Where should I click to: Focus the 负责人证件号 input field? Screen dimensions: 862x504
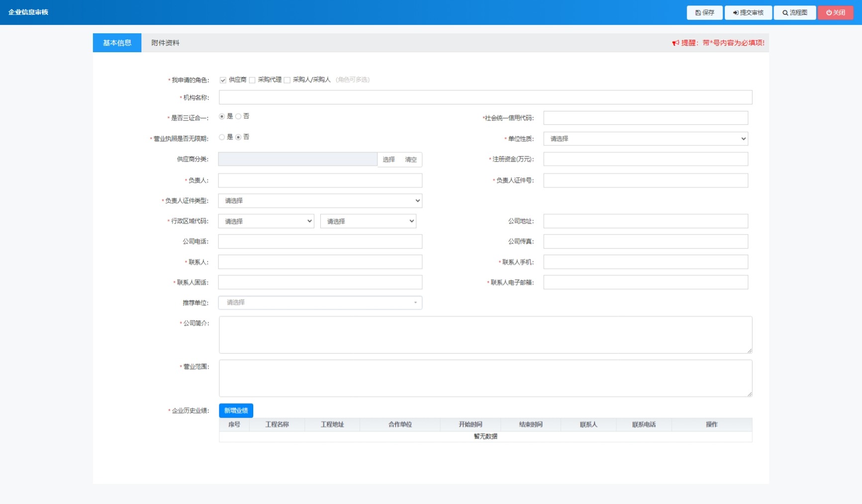646,180
